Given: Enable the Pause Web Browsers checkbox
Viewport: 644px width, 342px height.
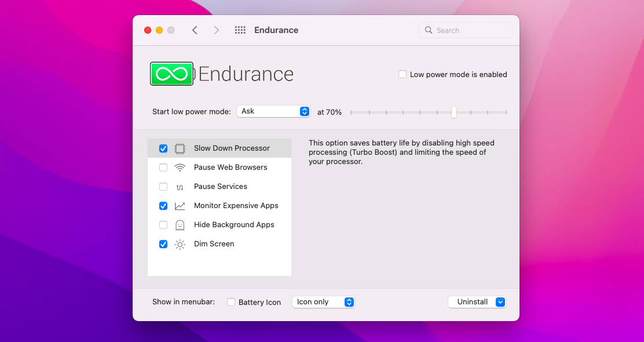Looking at the screenshot, I should [163, 167].
